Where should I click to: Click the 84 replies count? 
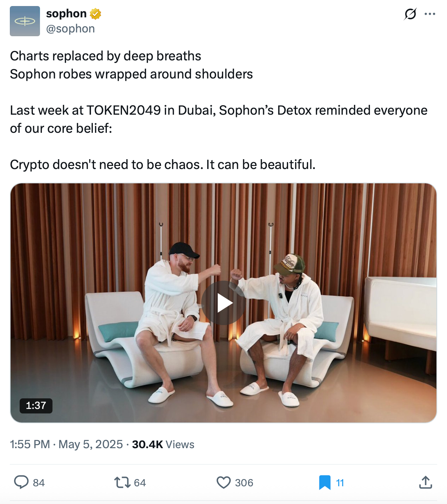(x=39, y=483)
